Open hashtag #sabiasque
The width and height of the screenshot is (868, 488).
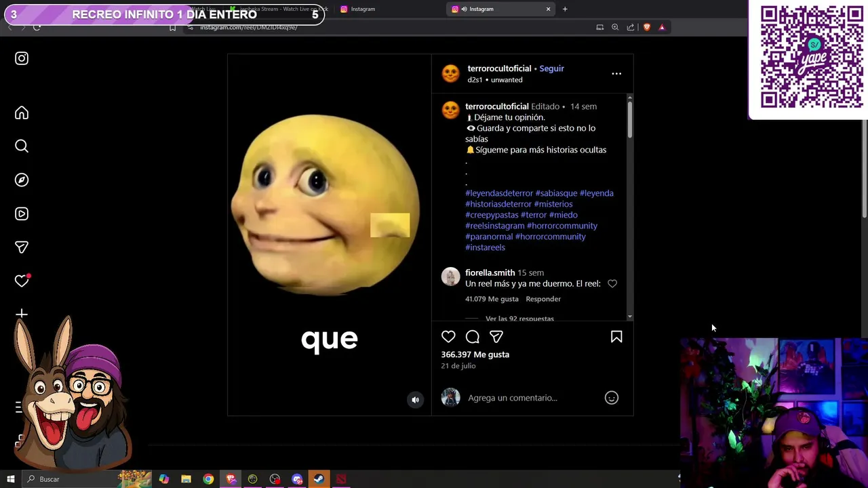[556, 193]
